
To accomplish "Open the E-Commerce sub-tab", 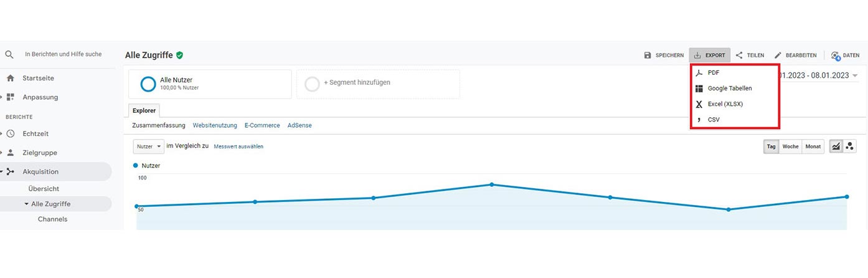I will point(262,125).
